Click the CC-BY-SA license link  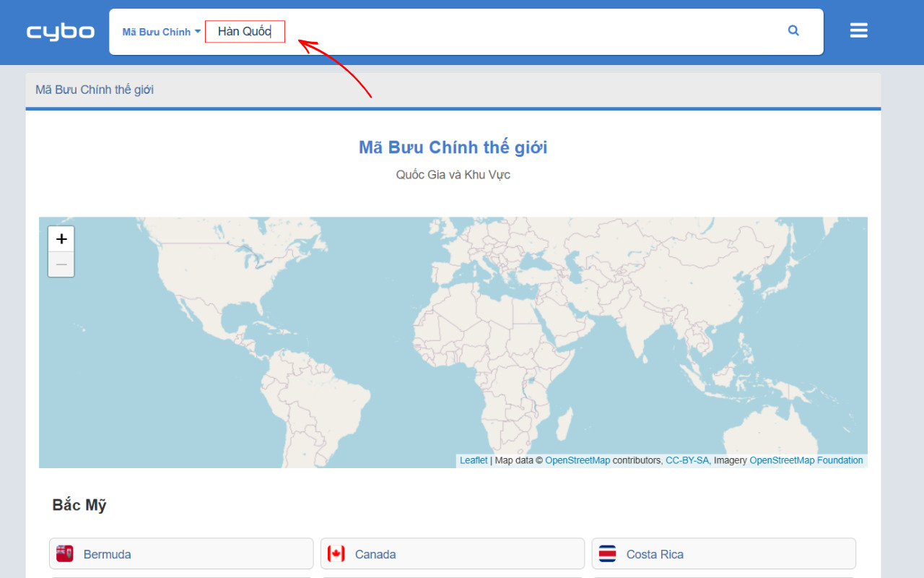[686, 460]
